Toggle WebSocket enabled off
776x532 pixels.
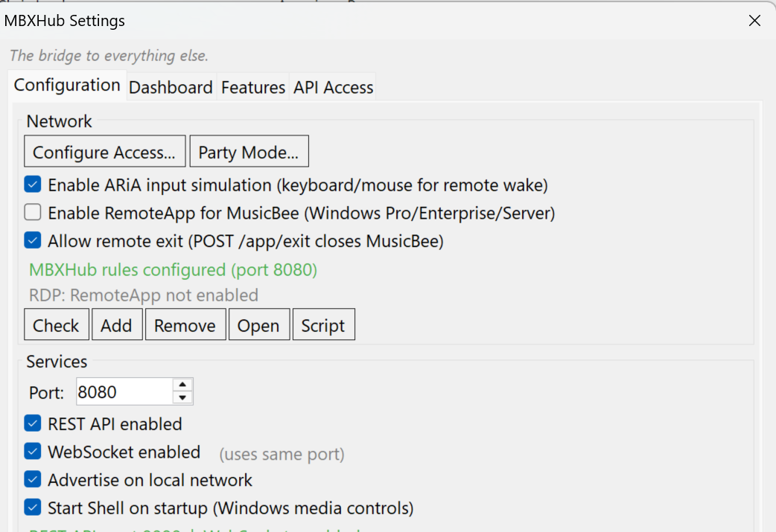pyautogui.click(x=32, y=452)
